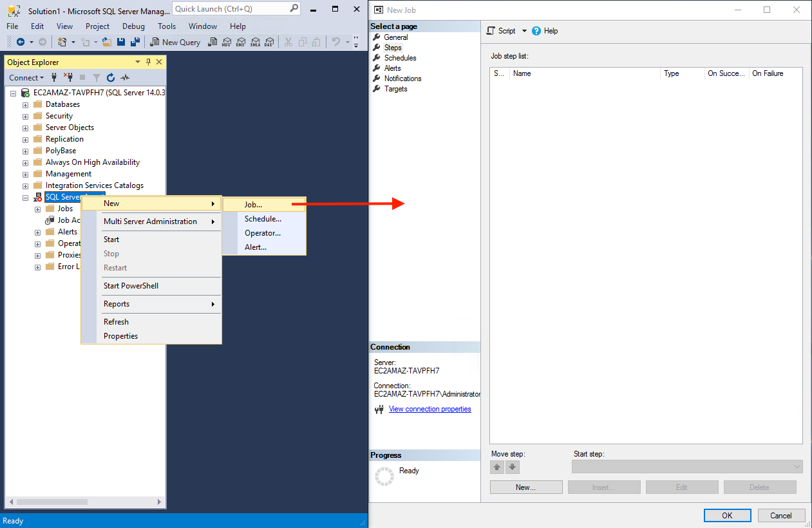Click the DAX query icon
The image size is (812, 528).
[x=269, y=42]
